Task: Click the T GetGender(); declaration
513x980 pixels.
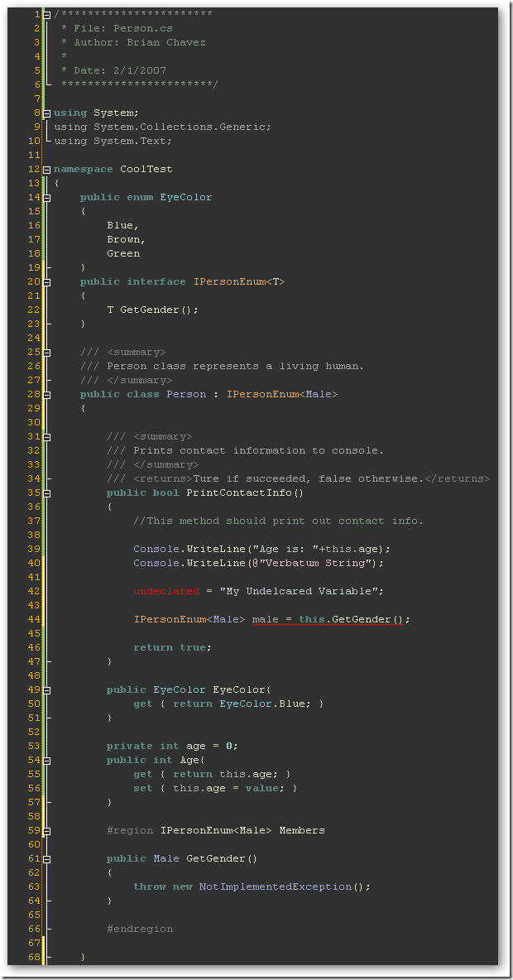Action: point(152,310)
